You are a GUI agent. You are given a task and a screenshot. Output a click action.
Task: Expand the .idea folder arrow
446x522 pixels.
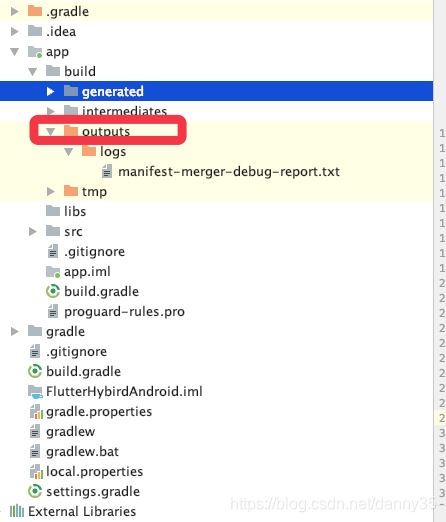click(15, 32)
